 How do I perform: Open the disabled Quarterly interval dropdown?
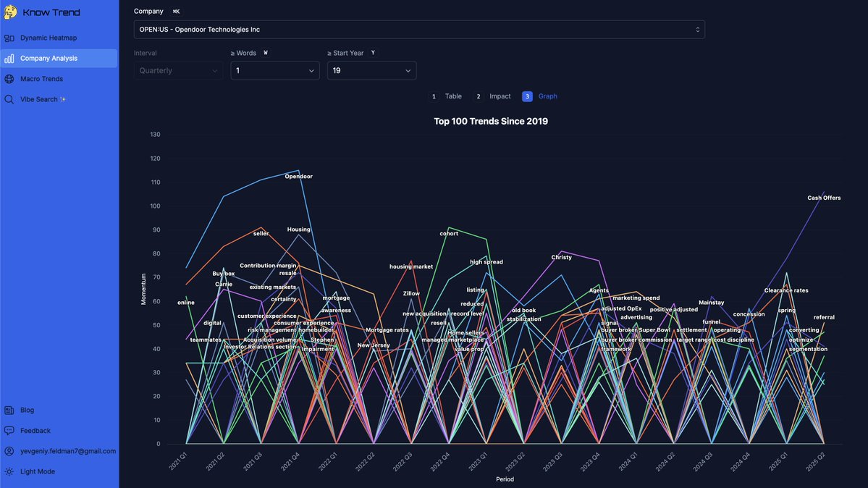[178, 70]
